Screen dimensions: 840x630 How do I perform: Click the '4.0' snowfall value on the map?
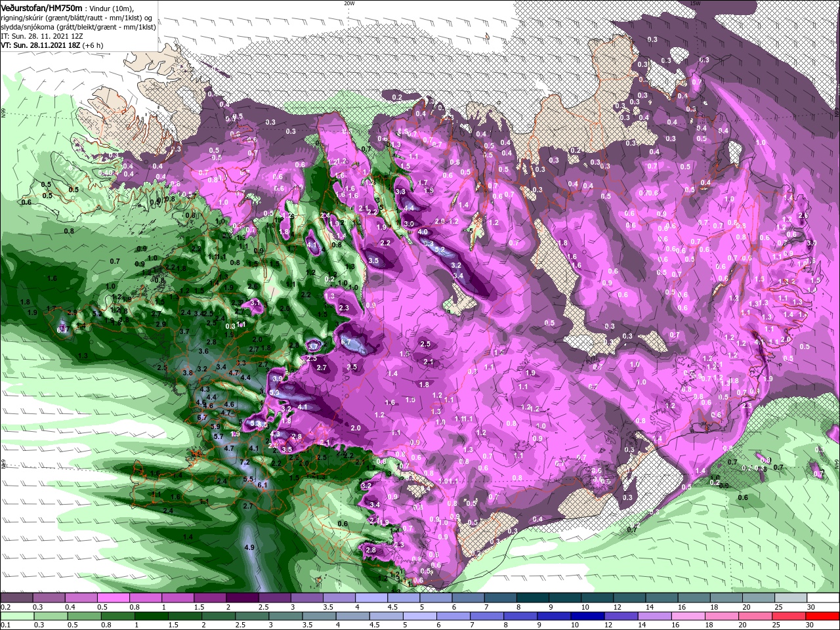click(423, 232)
